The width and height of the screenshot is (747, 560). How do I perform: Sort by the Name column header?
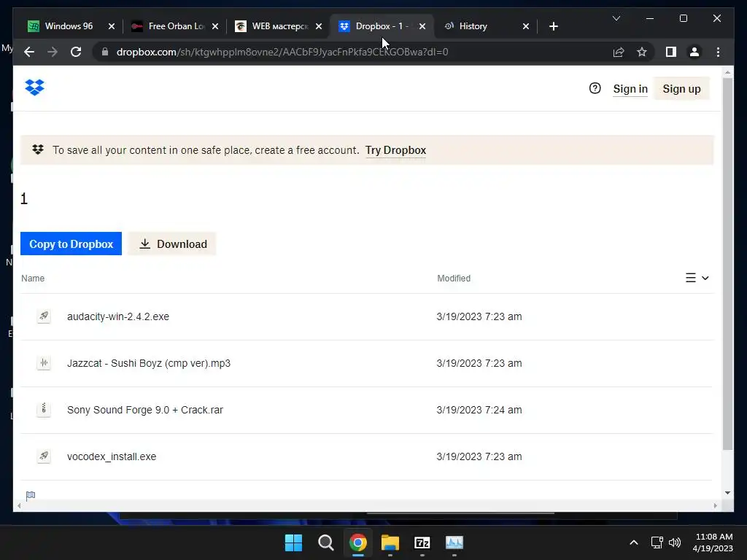point(33,278)
